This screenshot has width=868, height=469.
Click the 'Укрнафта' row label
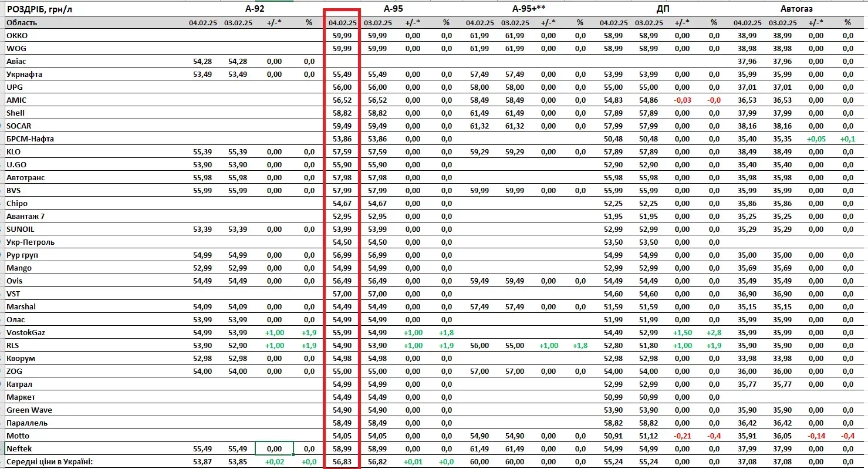coord(24,74)
